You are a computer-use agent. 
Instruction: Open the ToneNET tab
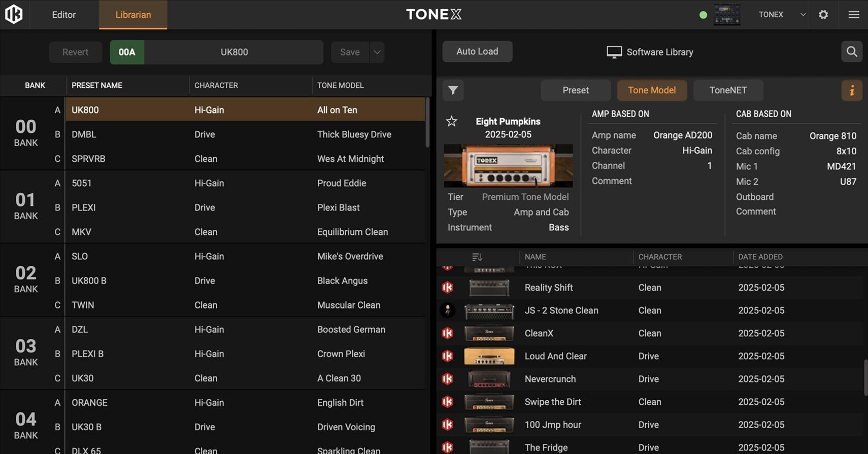pos(728,90)
